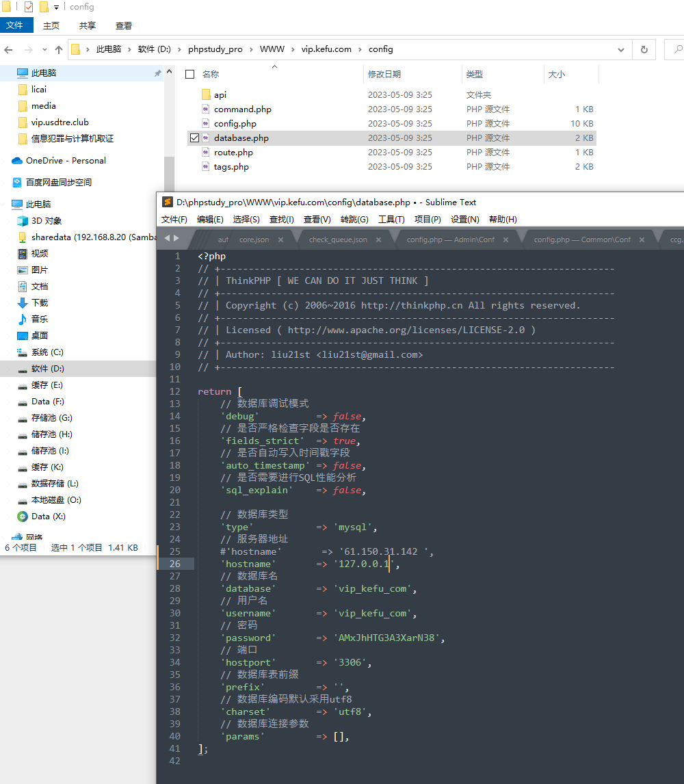Uncheck the database.php checkbox
This screenshot has width=684, height=784.
tap(194, 138)
